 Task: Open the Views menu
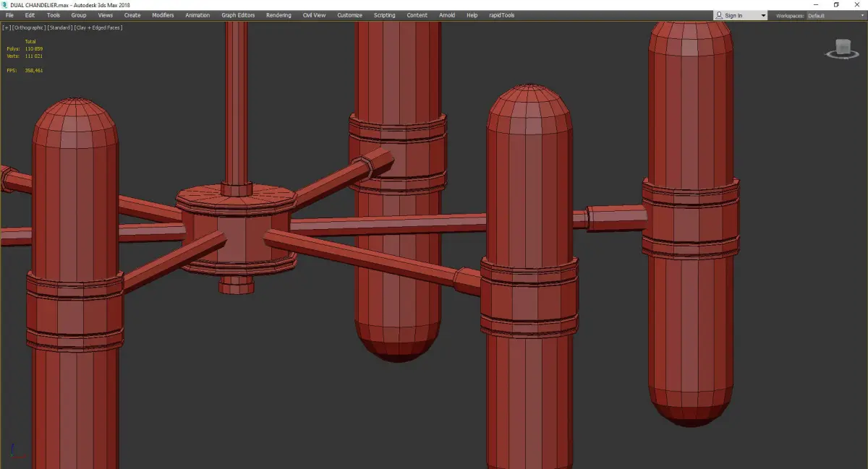106,15
